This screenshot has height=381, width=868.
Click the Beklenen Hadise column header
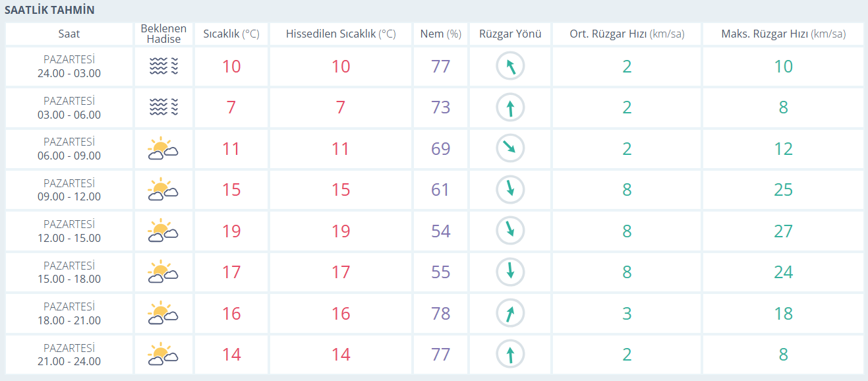click(x=163, y=34)
